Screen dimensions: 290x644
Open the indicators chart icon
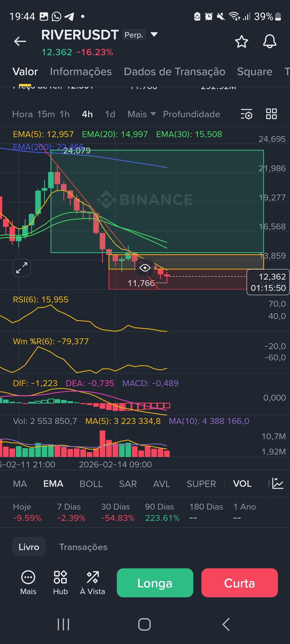278,484
